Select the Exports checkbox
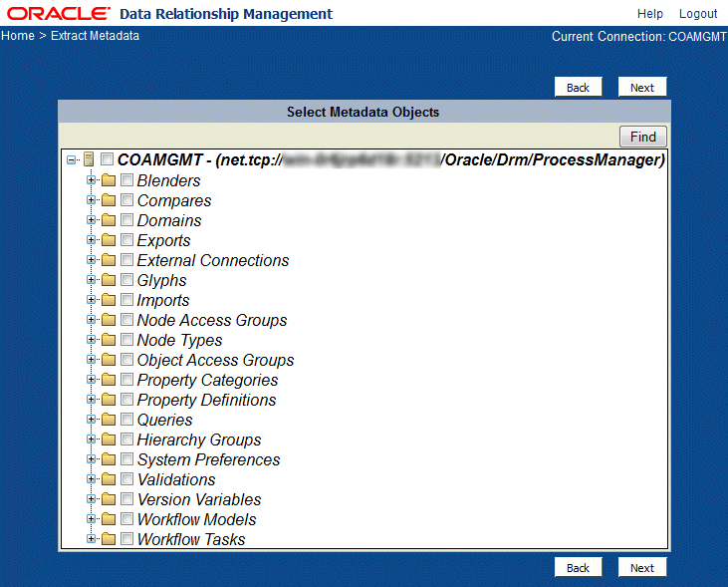The image size is (728, 587). (x=126, y=240)
